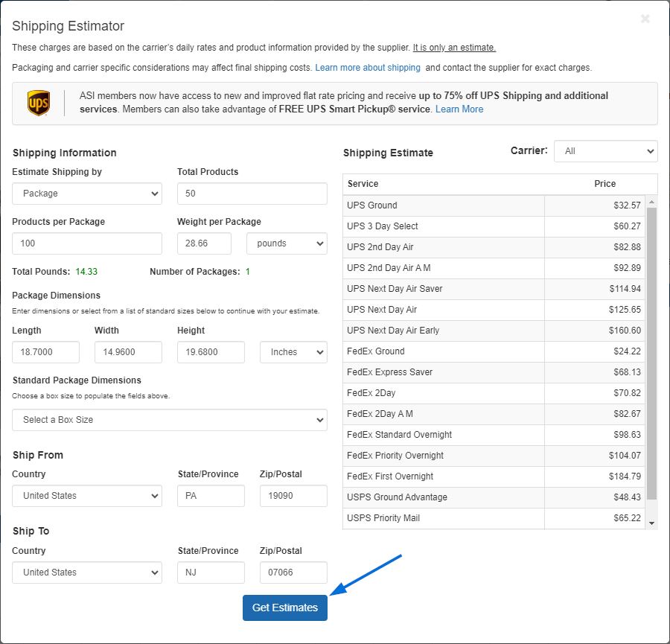Select the UPS Ground row

point(494,205)
